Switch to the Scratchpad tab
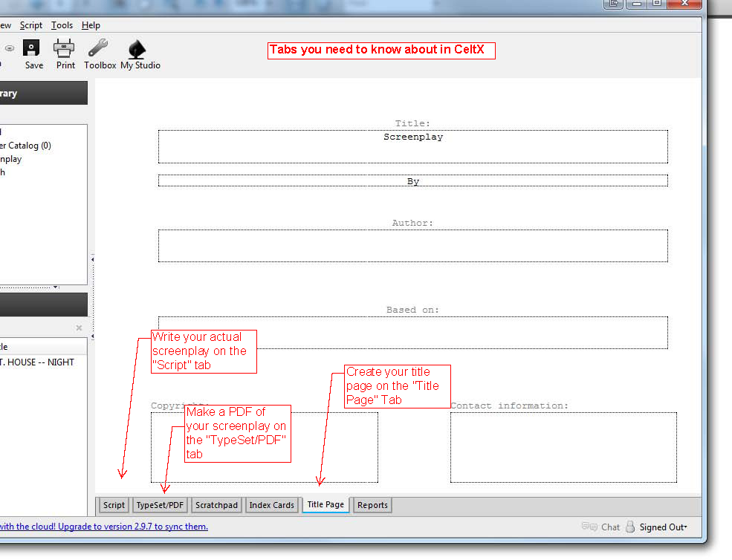Screen dimensions: 732x560 pyautogui.click(x=216, y=505)
